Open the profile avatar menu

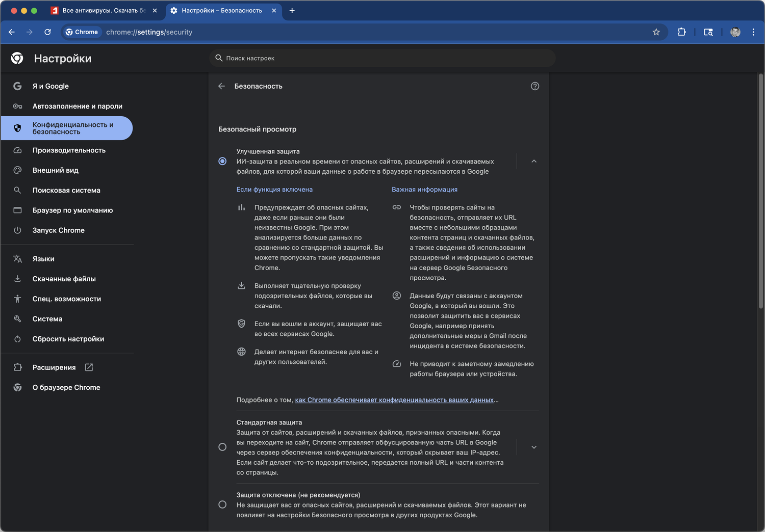click(735, 32)
